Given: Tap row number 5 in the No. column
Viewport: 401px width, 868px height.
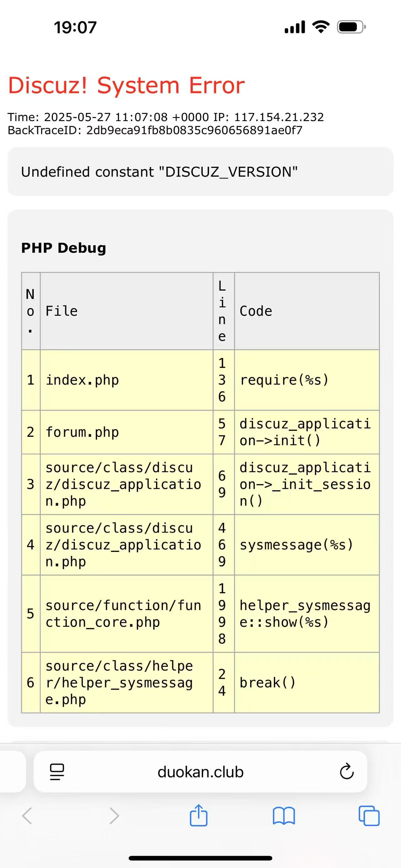Looking at the screenshot, I should [31, 614].
